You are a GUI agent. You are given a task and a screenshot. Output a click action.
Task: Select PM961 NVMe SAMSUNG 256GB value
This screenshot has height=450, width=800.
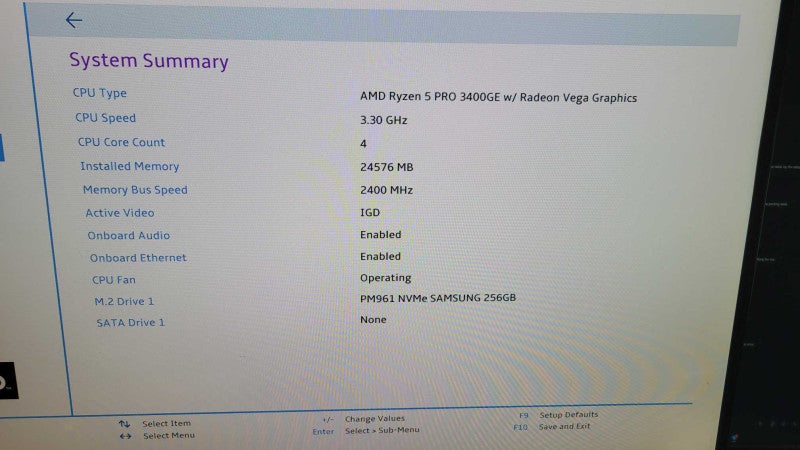(438, 298)
